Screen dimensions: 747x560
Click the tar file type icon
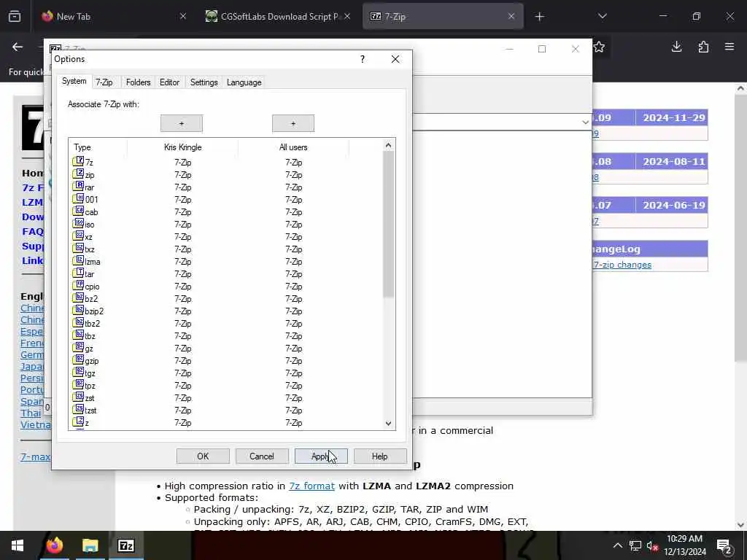[78, 273]
